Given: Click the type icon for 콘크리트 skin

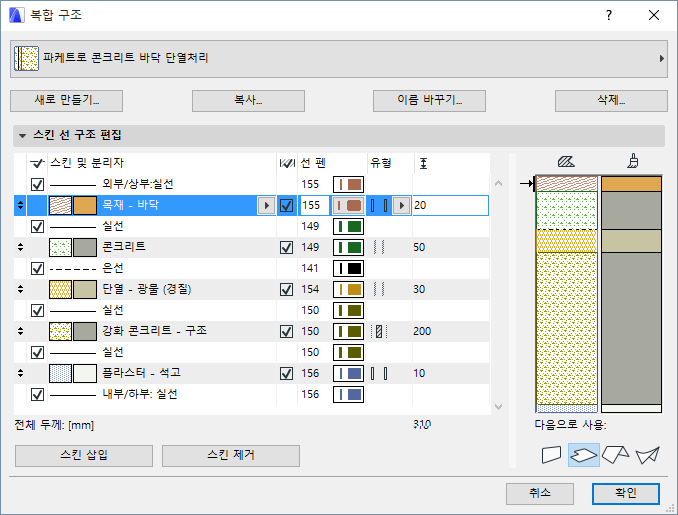Looking at the screenshot, I should click(379, 247).
